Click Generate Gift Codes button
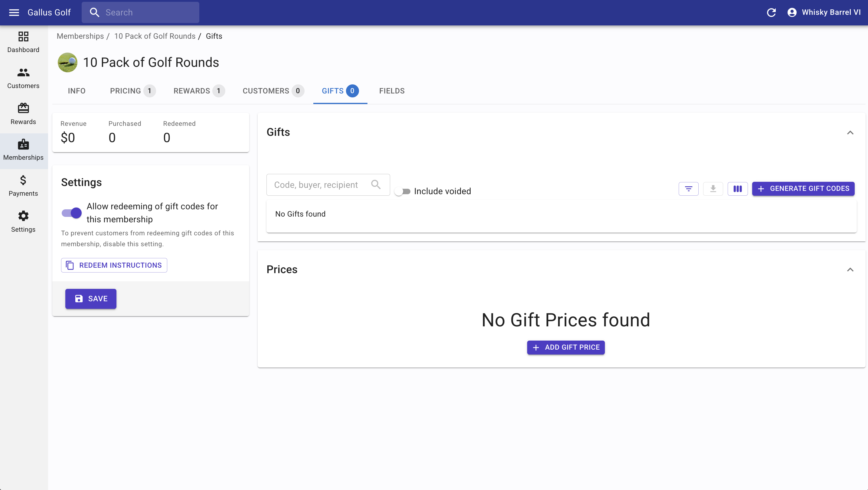 [803, 189]
